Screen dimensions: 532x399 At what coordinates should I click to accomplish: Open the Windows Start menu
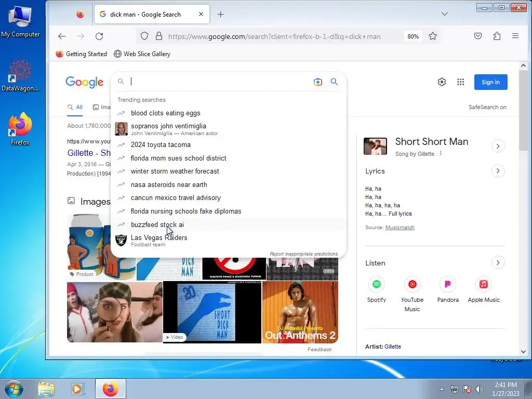(x=14, y=389)
